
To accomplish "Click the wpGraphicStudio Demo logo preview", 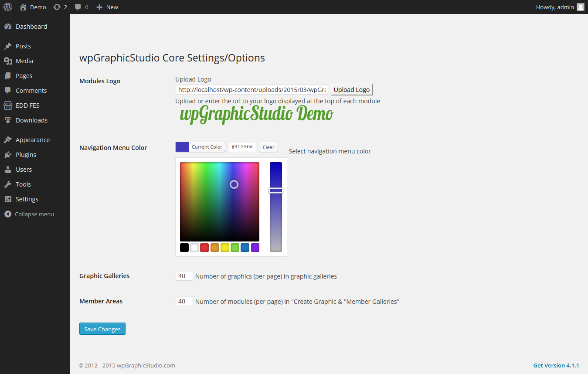I will click(256, 115).
